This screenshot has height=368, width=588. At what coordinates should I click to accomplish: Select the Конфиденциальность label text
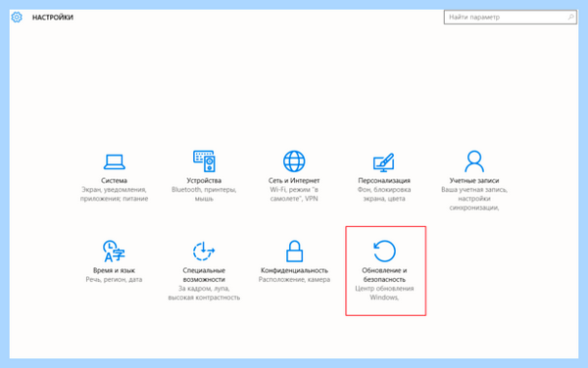pyautogui.click(x=294, y=270)
